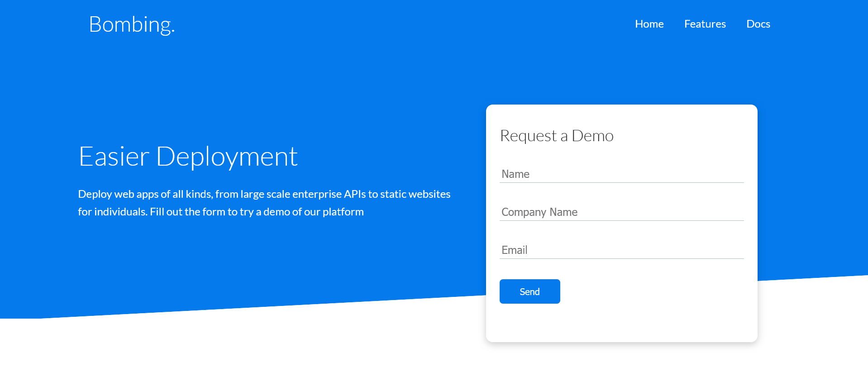Screen dimensions: 868x372
Task: Click the "Name" placeholder text
Action: (515, 174)
